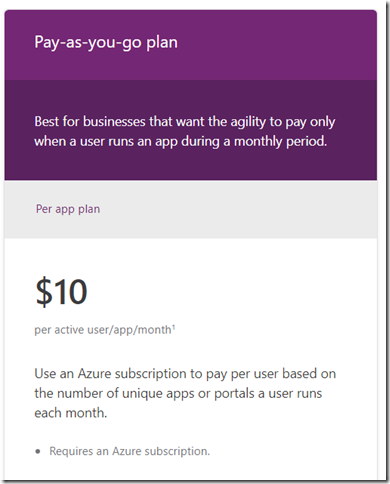The width and height of the screenshot is (390, 484).
Task: Click the word "portals" in the paragraph
Action: (234, 393)
